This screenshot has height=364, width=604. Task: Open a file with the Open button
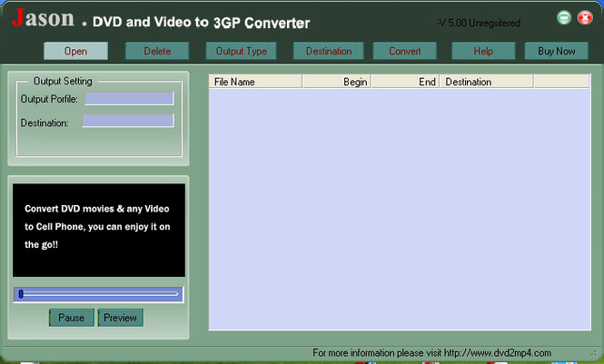(x=75, y=51)
